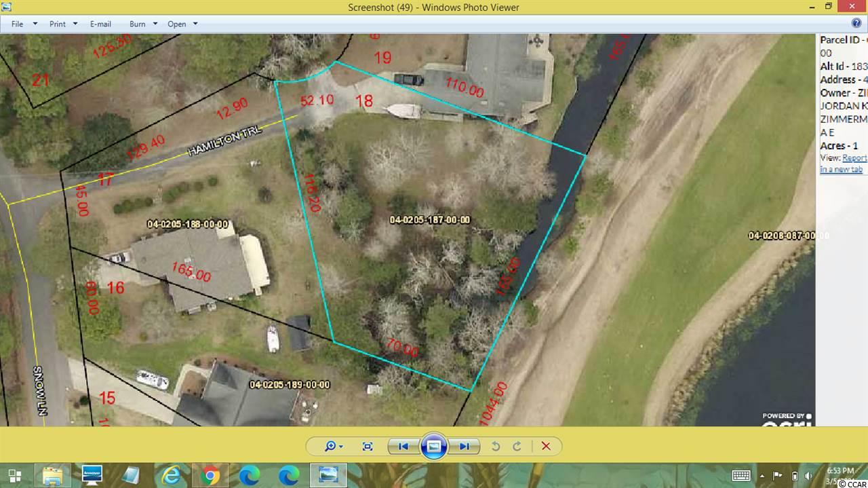Open the E-mail option
868x488 pixels.
(100, 24)
